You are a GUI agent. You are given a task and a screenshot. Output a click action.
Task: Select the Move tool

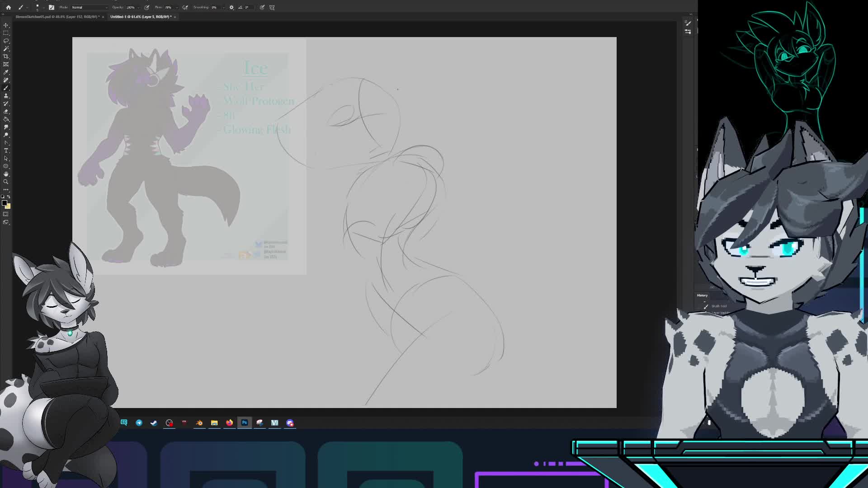(6, 25)
